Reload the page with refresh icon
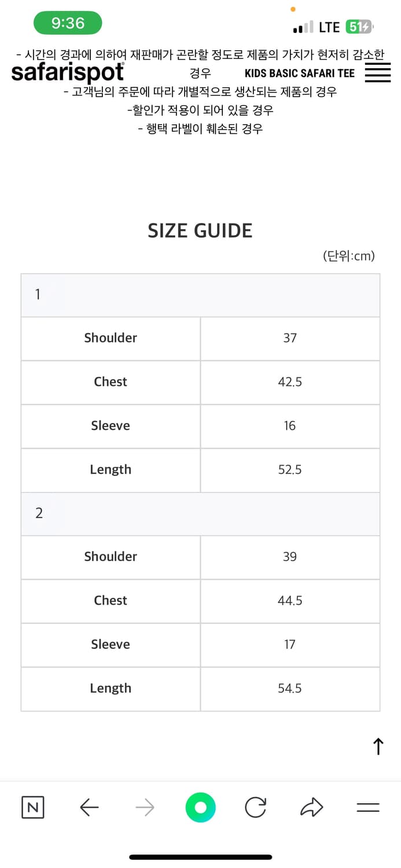Image resolution: width=401 pixels, height=868 pixels. coord(256,807)
